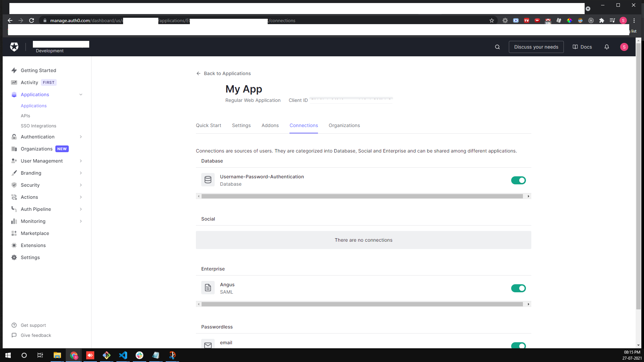Screen dimensions: 644x362
Task: Select the Connections tab
Action: 304,125
